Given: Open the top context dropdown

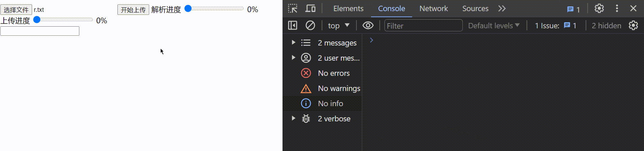Looking at the screenshot, I should [x=339, y=26].
